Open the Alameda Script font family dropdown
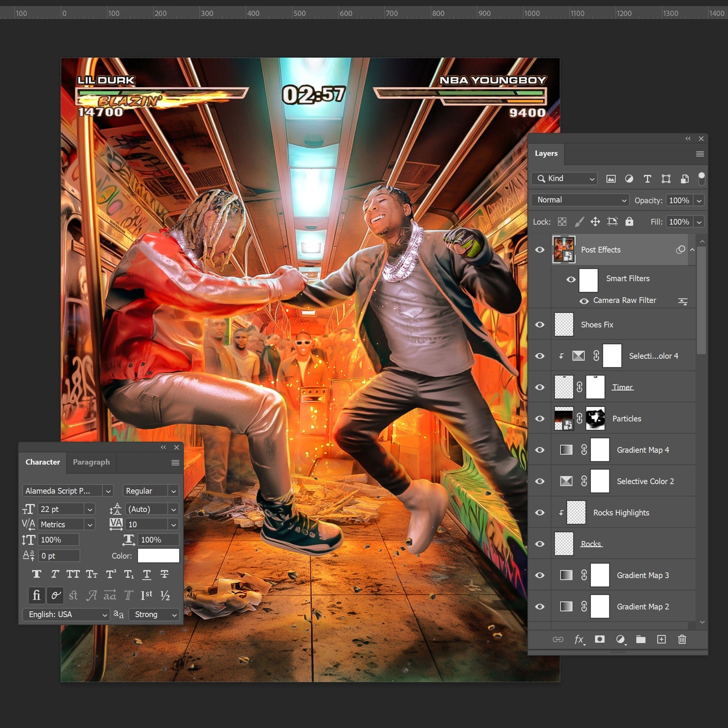The image size is (728, 728). click(x=108, y=491)
